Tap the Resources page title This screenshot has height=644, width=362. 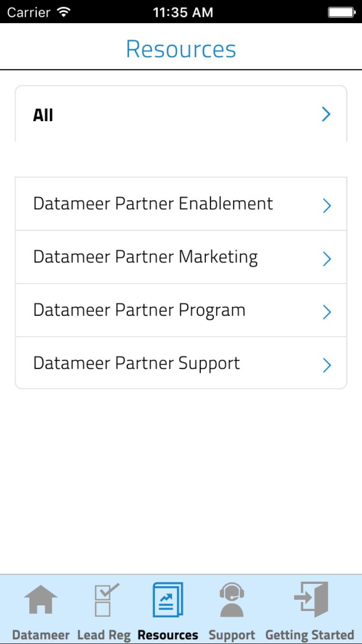181,49
